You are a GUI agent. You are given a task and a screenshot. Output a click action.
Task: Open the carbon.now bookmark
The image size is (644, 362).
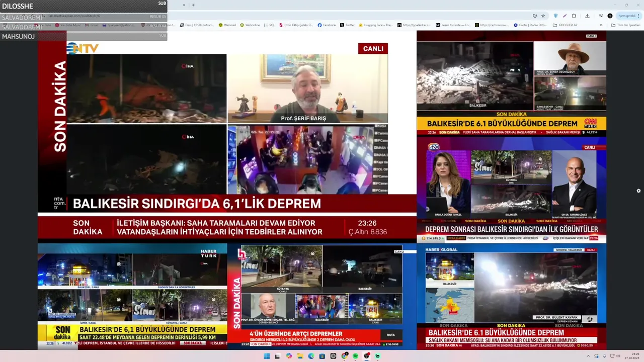[492, 25]
